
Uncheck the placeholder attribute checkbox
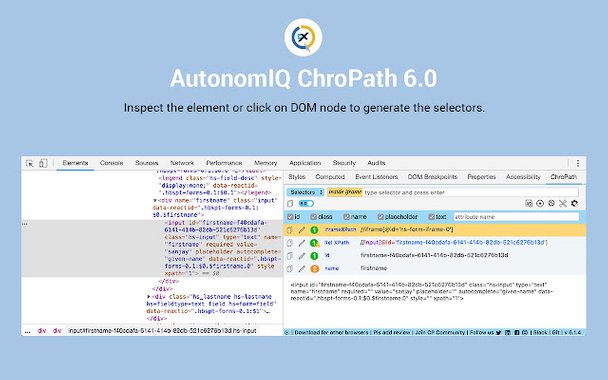pyautogui.click(x=381, y=217)
